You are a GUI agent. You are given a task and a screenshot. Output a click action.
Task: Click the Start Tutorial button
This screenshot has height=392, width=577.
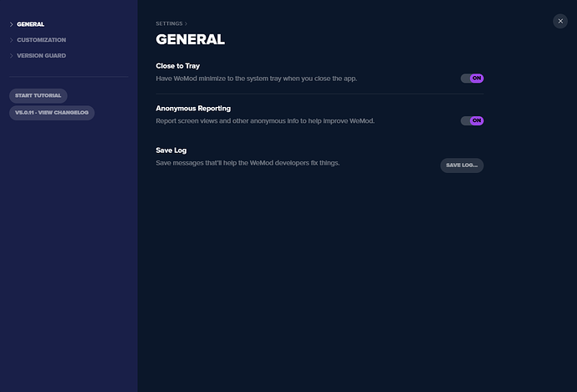pyautogui.click(x=38, y=95)
